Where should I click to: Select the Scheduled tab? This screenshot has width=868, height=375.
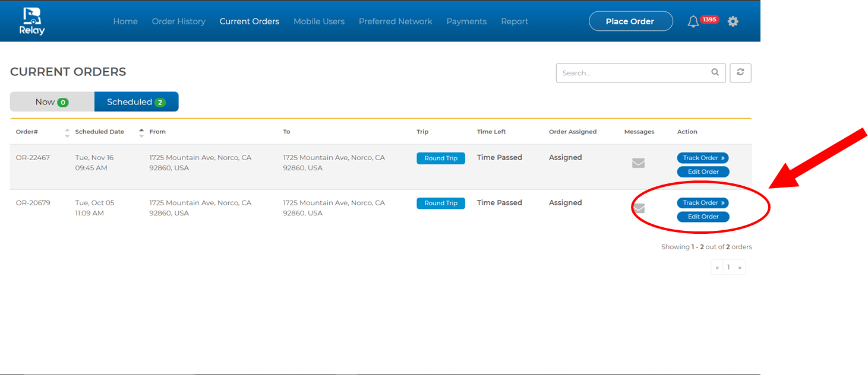pos(136,102)
